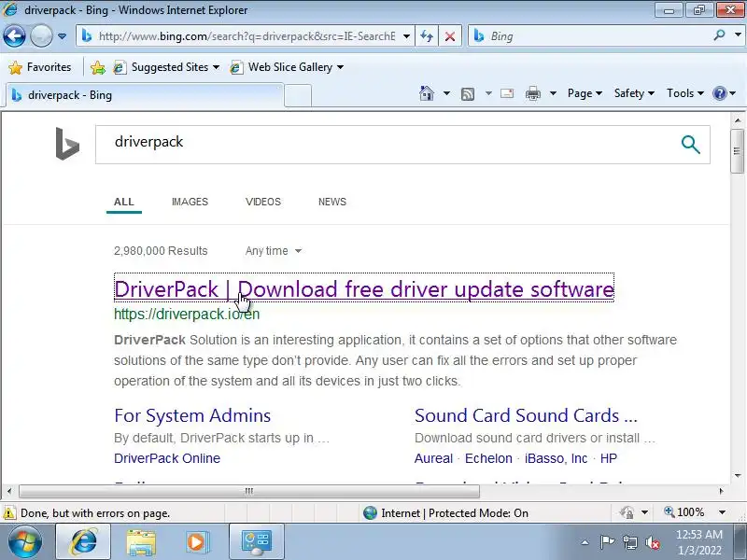The height and width of the screenshot is (560, 747).
Task: Select the driverpack - Bing tab
Action: (x=143, y=95)
